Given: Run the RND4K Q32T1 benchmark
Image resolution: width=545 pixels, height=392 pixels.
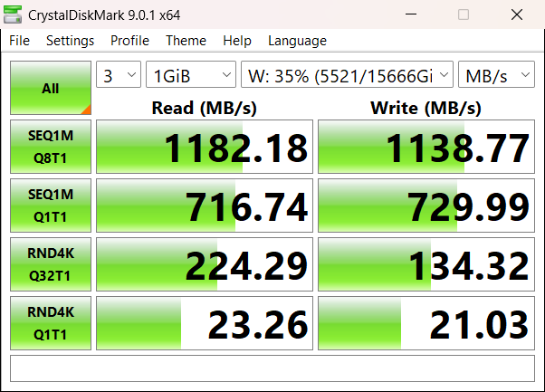Looking at the screenshot, I should 50,264.
